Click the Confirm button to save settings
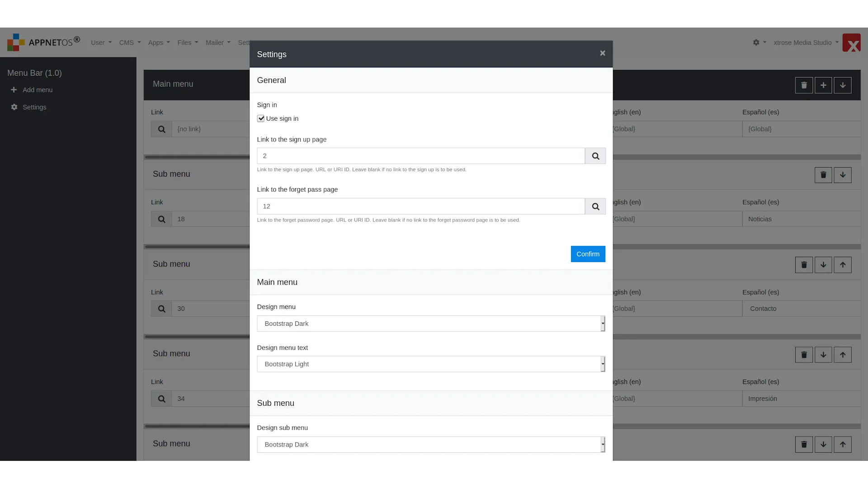This screenshot has width=868, height=488. tap(588, 254)
